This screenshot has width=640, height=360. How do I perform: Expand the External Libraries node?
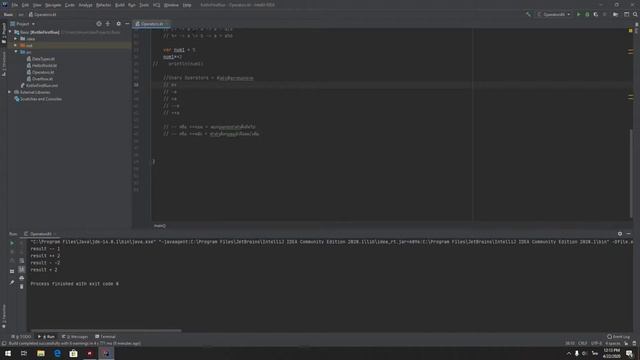(10, 92)
